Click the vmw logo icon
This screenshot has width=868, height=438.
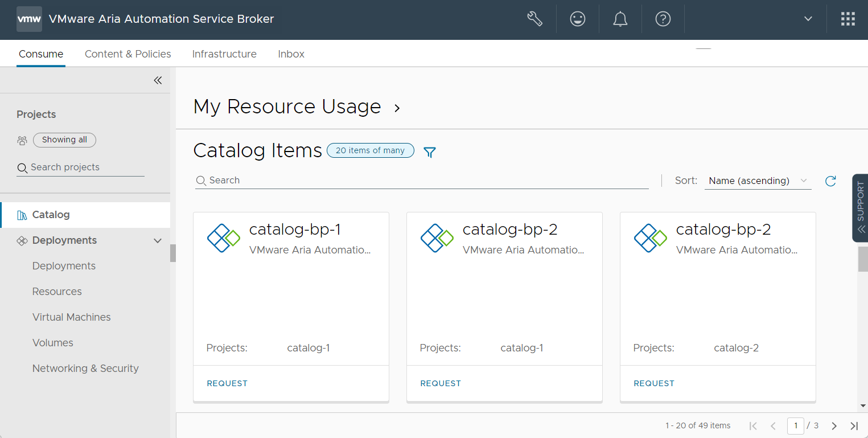pos(29,19)
